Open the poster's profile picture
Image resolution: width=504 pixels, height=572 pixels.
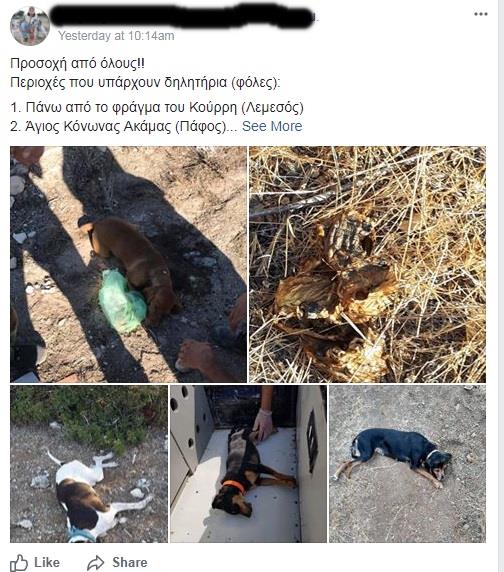coord(30,26)
